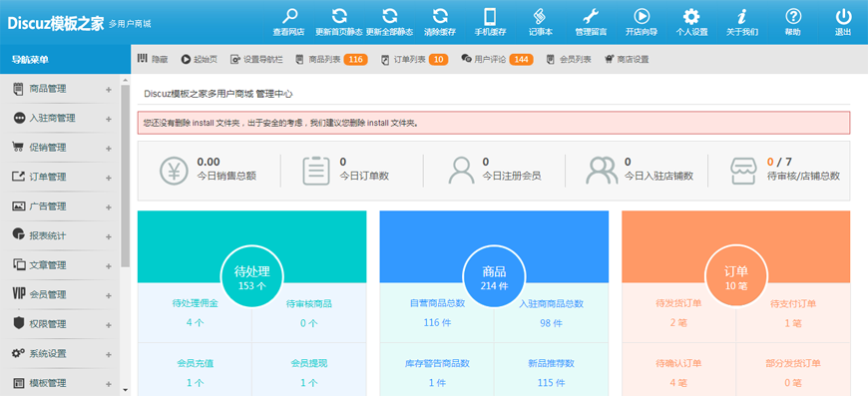Screen dimensions: 868x396
Task: Open 会员提现 link
Action: [x=309, y=363]
